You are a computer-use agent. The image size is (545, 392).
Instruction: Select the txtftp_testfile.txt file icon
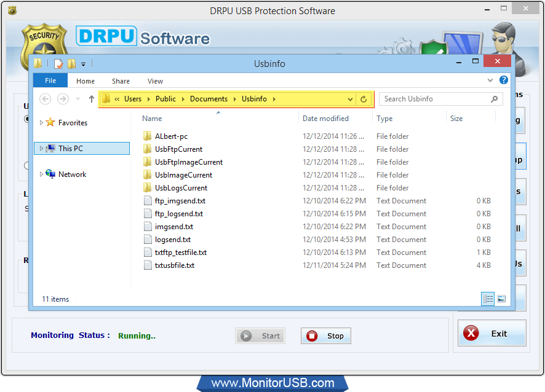148,252
